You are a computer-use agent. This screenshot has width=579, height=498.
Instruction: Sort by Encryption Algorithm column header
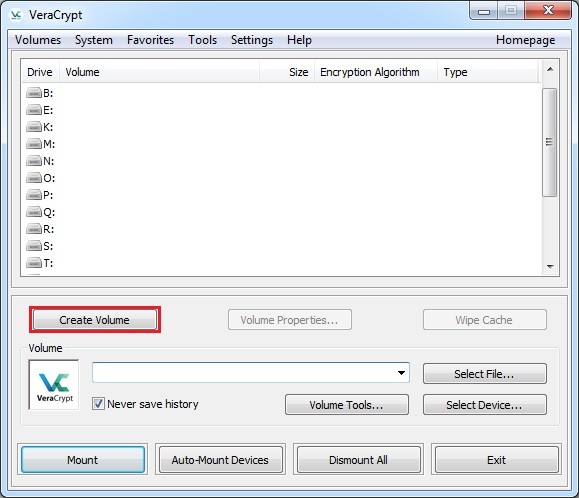click(x=376, y=72)
